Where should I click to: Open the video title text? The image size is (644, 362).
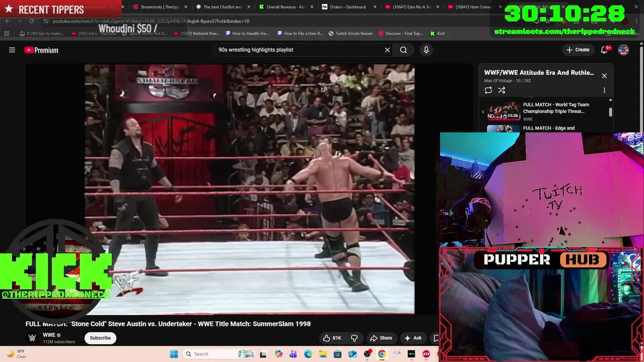click(x=168, y=324)
